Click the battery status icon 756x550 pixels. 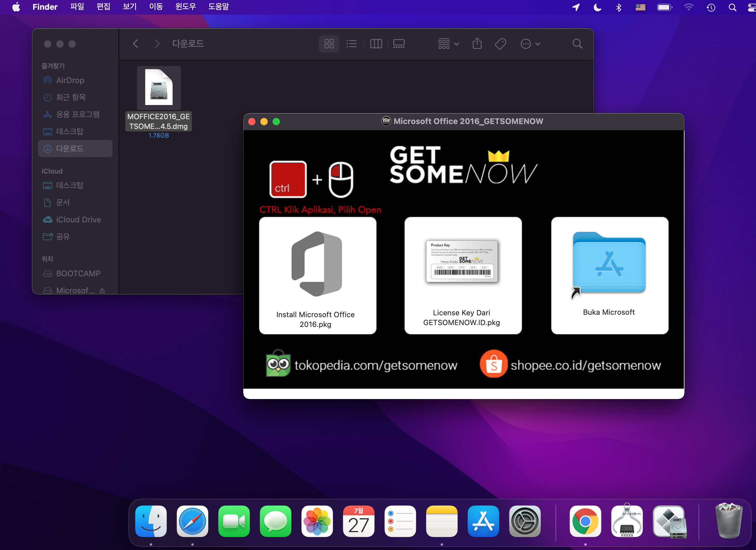(664, 7)
